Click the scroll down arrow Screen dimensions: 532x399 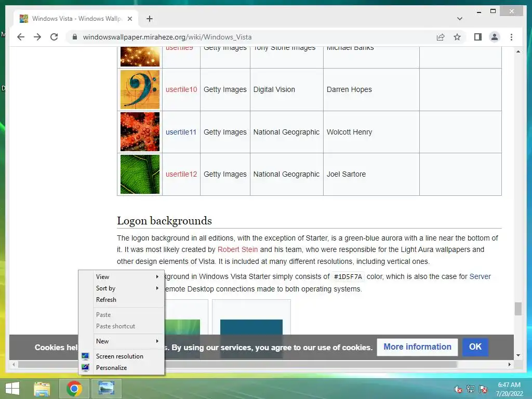(518, 355)
